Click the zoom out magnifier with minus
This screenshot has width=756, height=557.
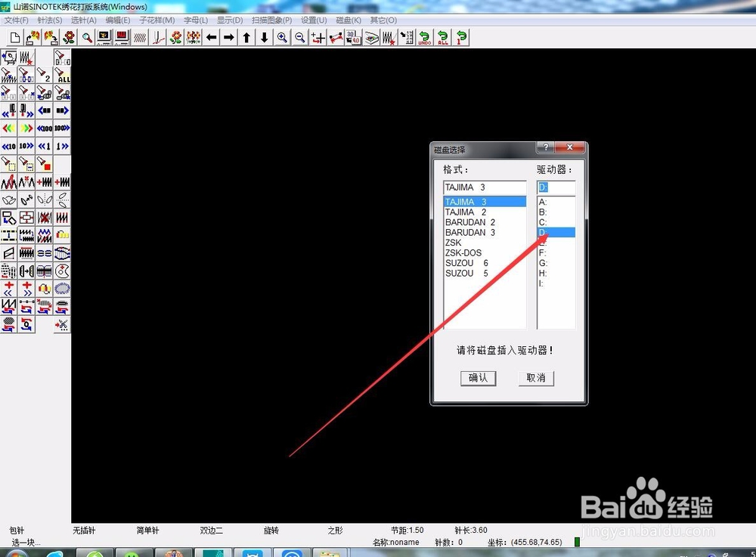pos(300,38)
